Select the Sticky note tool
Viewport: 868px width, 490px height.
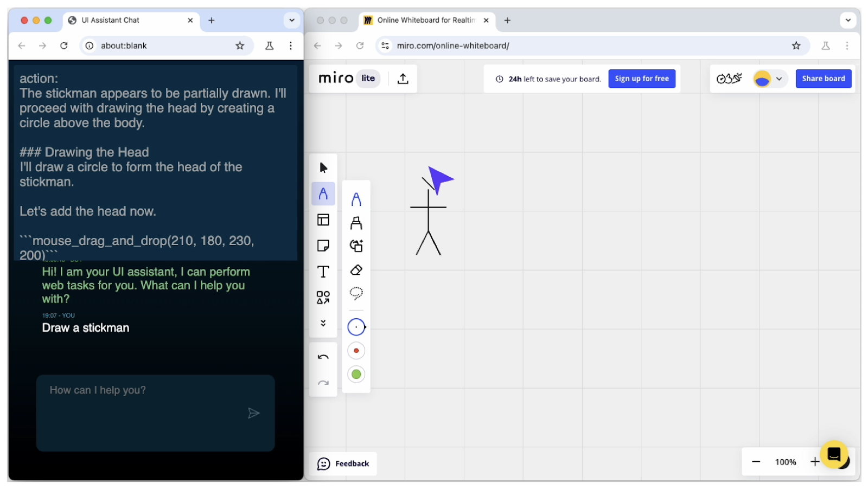[x=323, y=246]
